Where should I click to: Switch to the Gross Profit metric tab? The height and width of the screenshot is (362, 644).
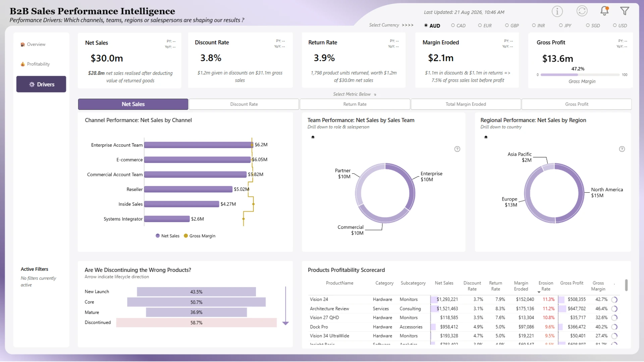tap(577, 104)
